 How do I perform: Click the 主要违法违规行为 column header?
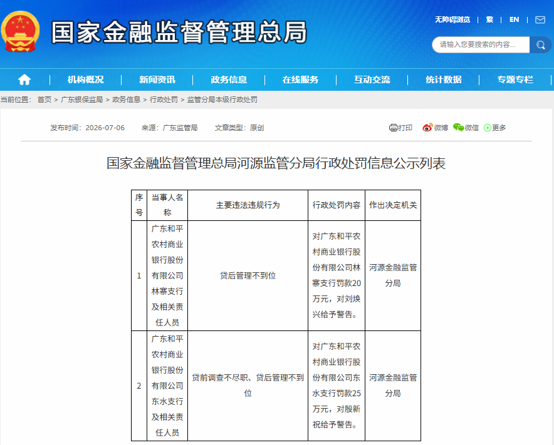point(248,205)
